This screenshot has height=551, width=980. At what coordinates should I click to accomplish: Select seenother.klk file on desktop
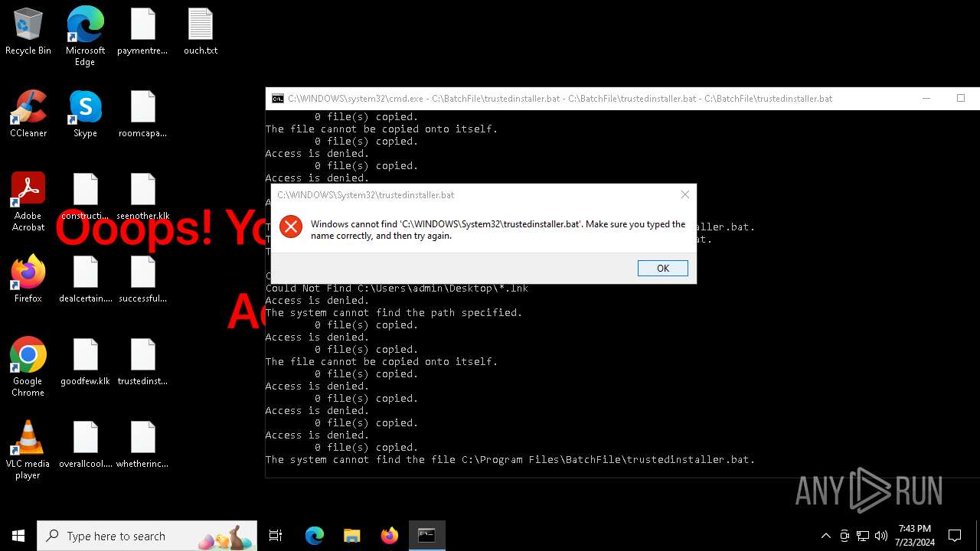[142, 197]
